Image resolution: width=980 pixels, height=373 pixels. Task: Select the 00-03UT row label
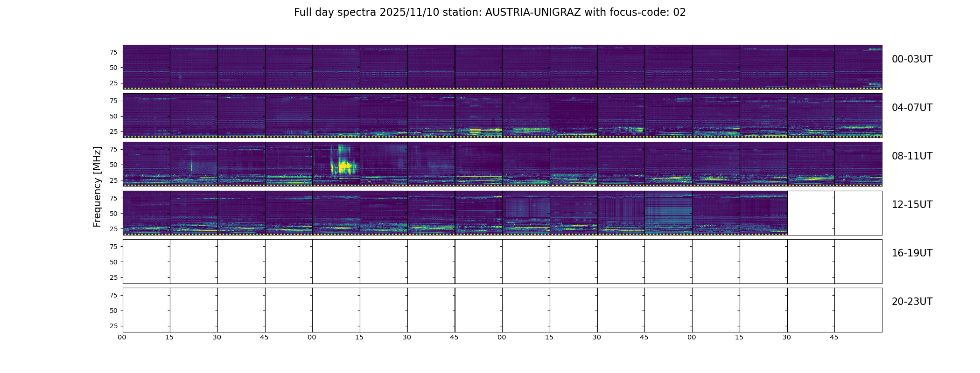912,59
